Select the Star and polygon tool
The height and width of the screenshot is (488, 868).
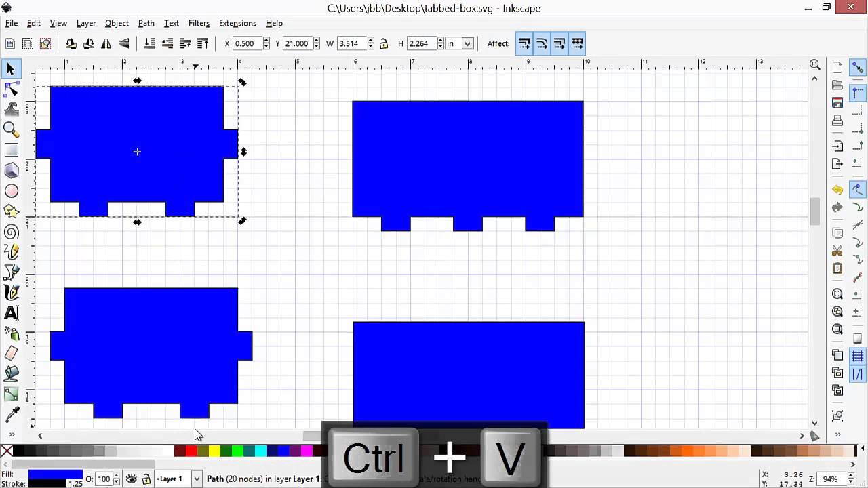coord(11,211)
